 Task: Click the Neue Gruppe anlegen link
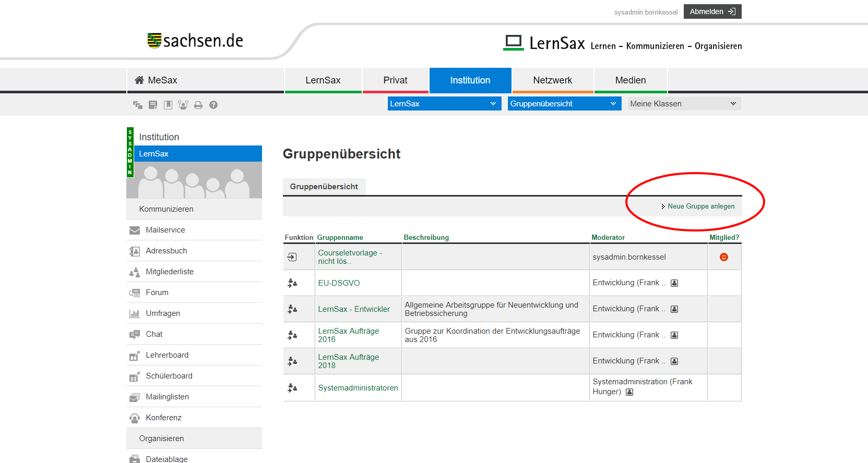[x=700, y=206]
